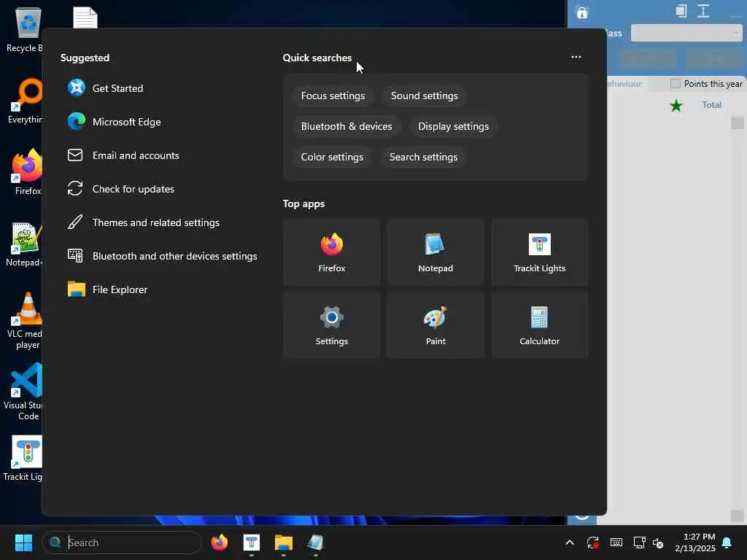Choose Color settings quick search

click(332, 157)
